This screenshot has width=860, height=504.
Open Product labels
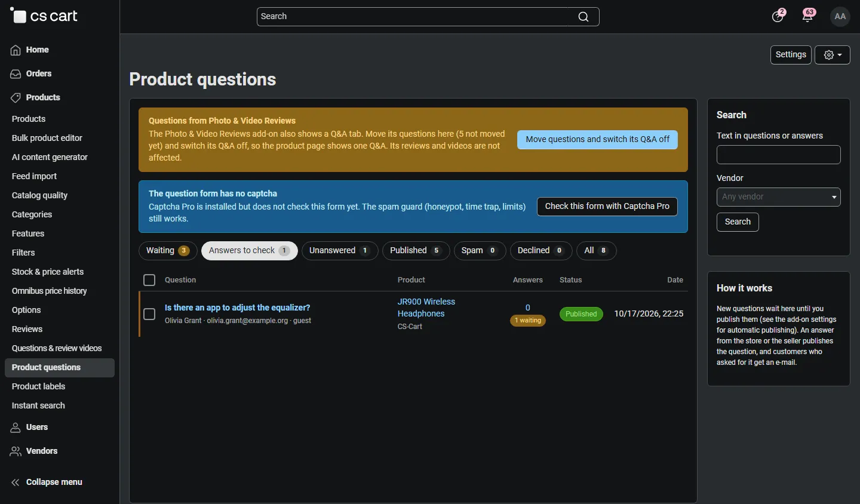(x=38, y=387)
